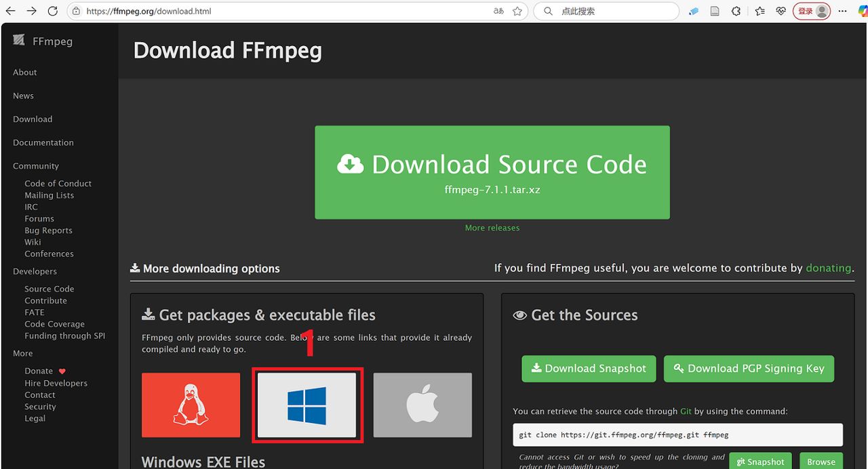Click the browser search box
This screenshot has width=868, height=469.
click(x=610, y=12)
